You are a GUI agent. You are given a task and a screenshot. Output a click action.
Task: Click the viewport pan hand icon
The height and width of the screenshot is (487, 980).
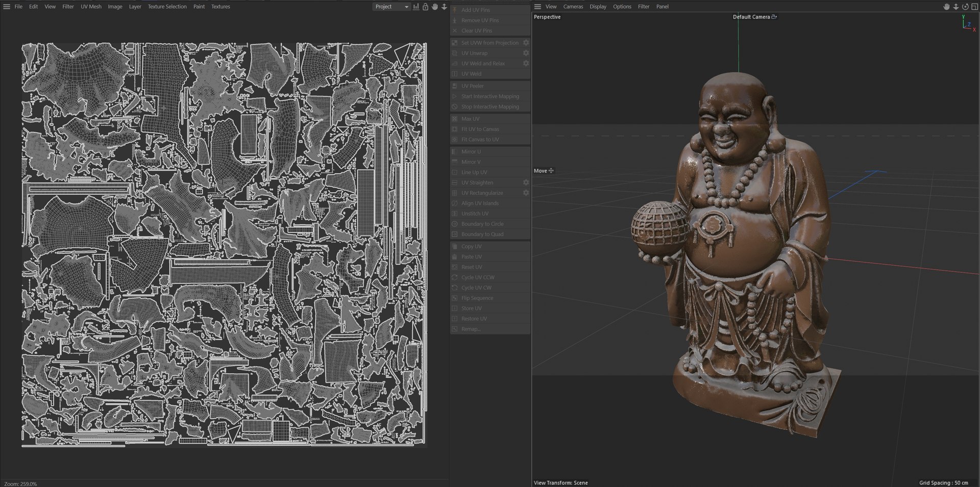pyautogui.click(x=946, y=7)
